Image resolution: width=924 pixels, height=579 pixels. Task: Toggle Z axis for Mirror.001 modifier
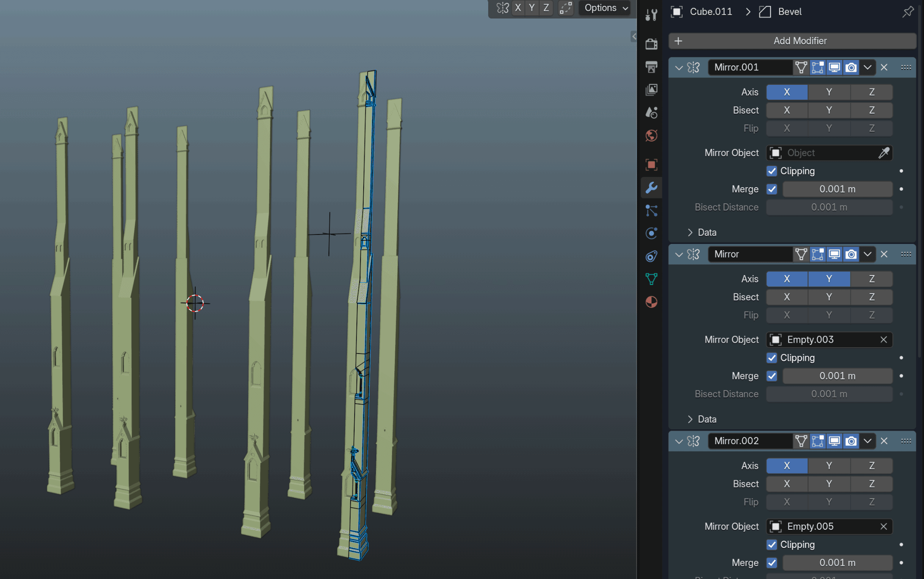(871, 92)
